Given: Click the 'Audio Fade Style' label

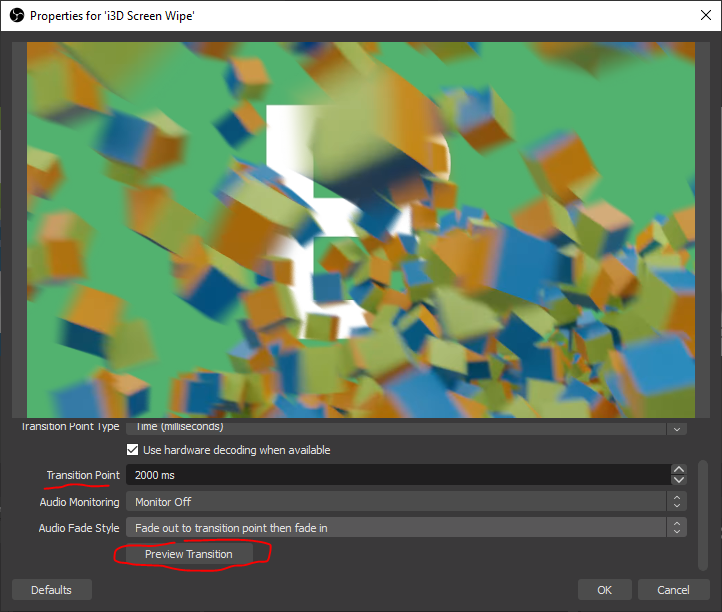Looking at the screenshot, I should click(79, 528).
